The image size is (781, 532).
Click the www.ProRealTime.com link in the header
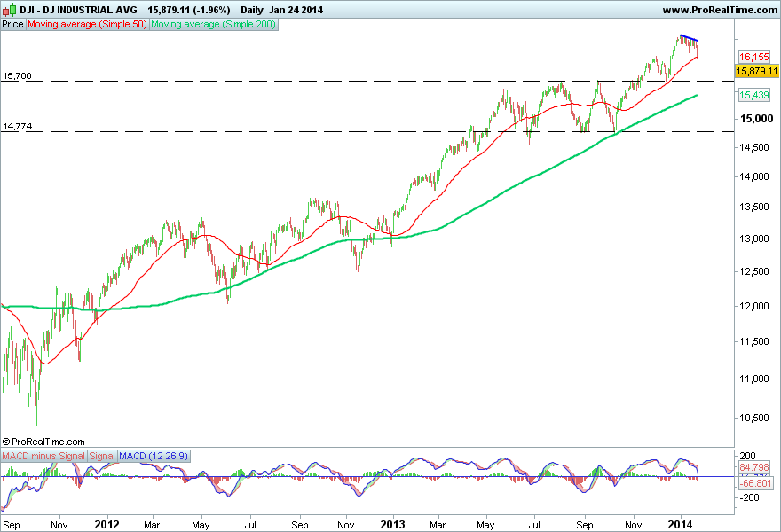pyautogui.click(x=720, y=10)
